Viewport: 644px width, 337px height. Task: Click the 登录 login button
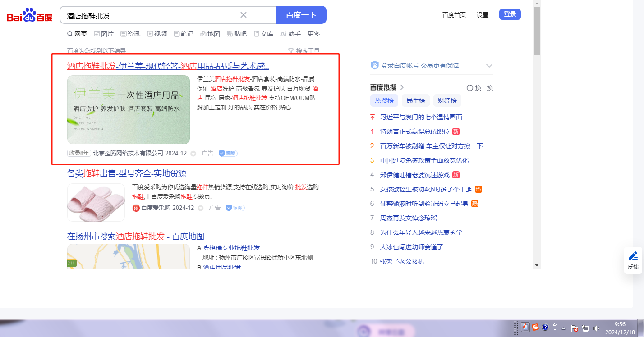[510, 14]
